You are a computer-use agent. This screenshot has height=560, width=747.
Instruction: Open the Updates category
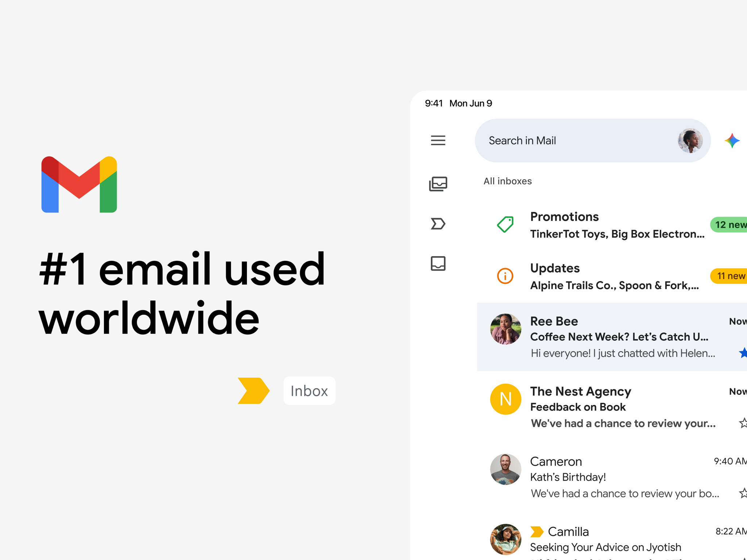pyautogui.click(x=612, y=276)
